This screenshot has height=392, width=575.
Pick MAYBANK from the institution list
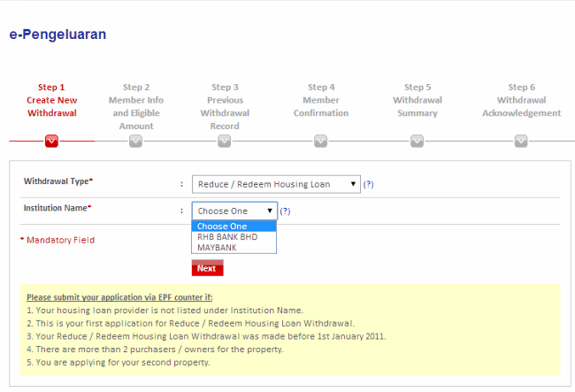tap(234, 248)
